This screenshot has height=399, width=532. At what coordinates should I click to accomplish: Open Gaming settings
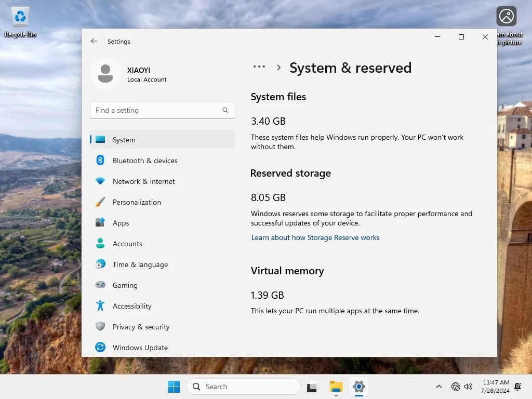click(x=163, y=285)
